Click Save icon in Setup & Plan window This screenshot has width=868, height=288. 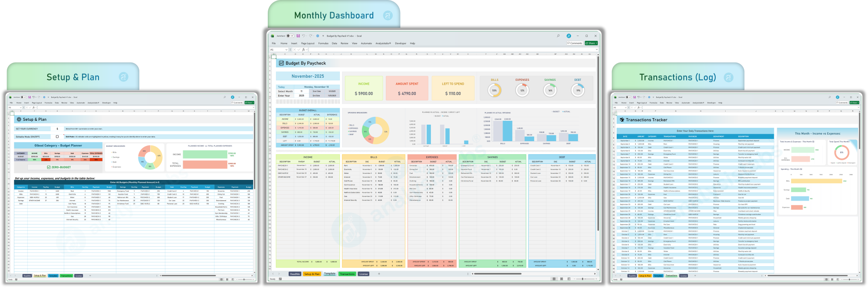pos(30,97)
